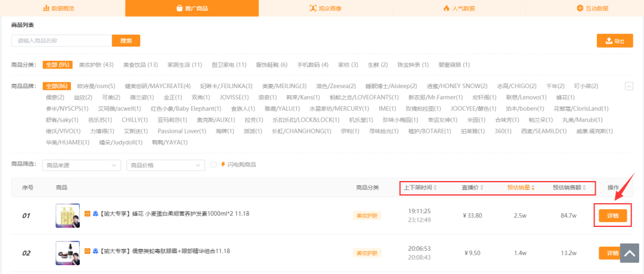Filter by brand 奥克斯/AUX(1)
Viewport: 644px width, 274px height.
pos(216,120)
